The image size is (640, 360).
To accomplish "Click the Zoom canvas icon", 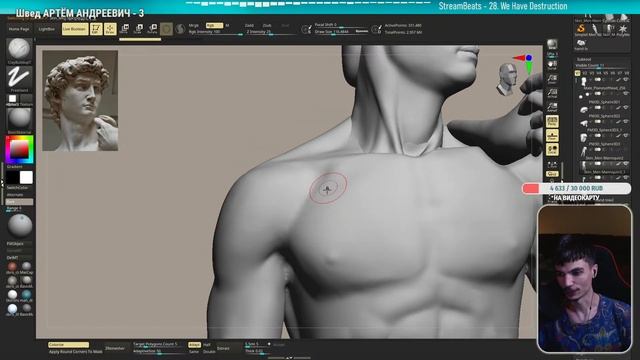I will pos(552,79).
